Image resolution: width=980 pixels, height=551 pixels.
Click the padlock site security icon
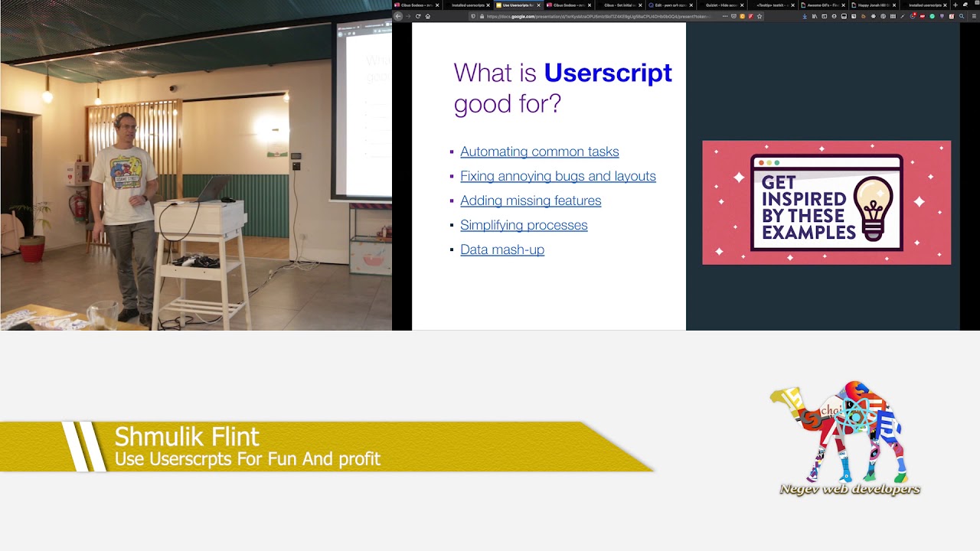click(482, 16)
